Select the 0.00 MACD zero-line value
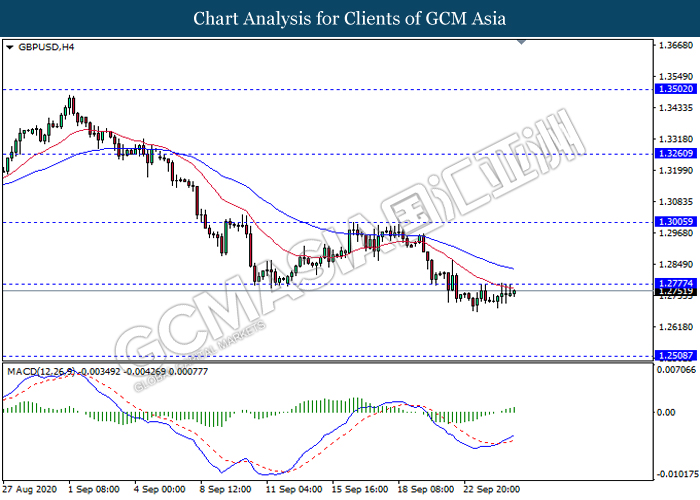This screenshot has width=700, height=500. coord(661,412)
